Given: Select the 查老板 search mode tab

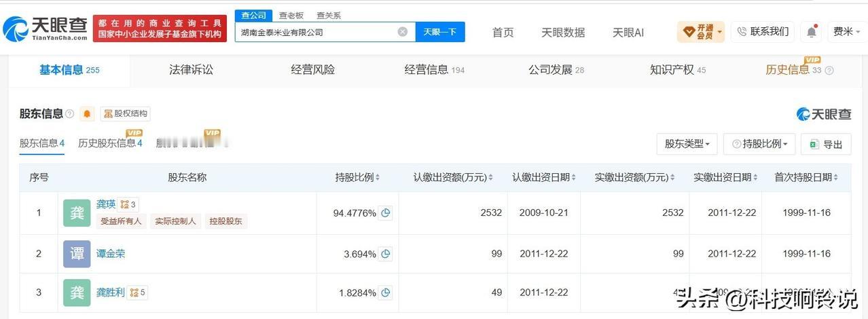Looking at the screenshot, I should click(x=291, y=16).
